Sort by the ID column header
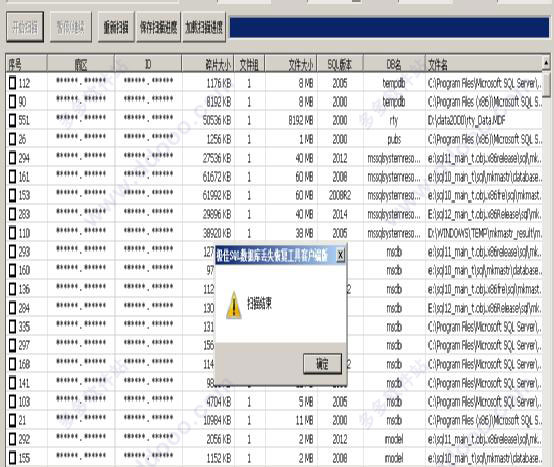554x467 pixels. (x=148, y=64)
